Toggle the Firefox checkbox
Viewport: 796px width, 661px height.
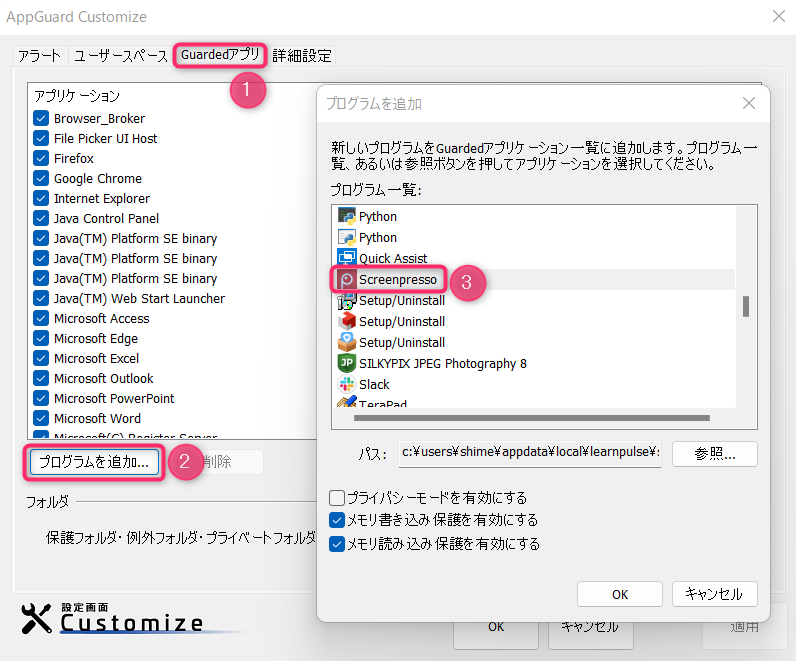41,158
